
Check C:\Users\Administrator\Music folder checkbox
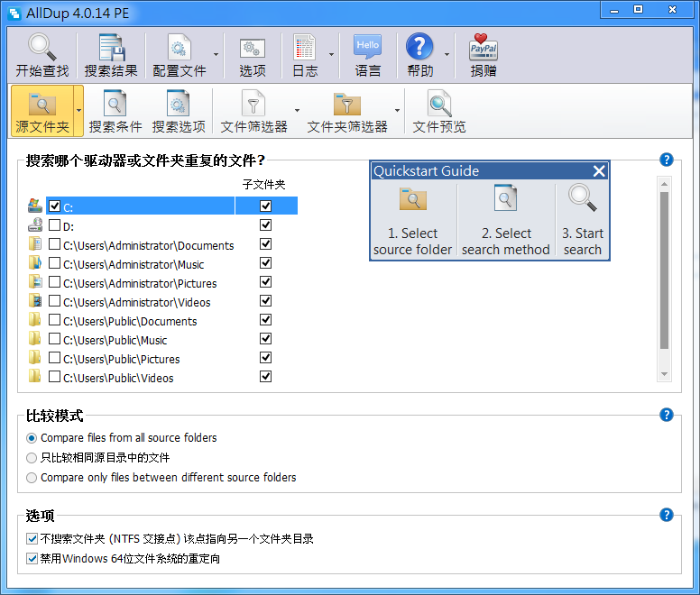pos(54,262)
